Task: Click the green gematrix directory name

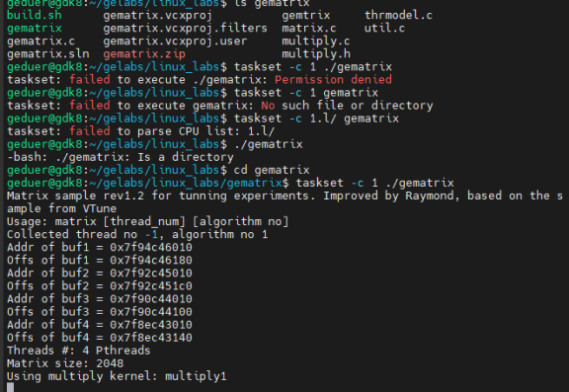Action: pyautogui.click(x=35, y=29)
